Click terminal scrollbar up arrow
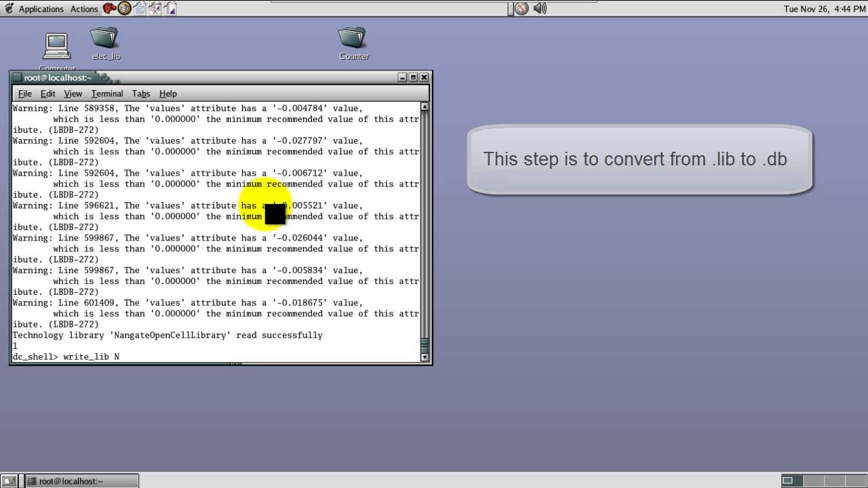The image size is (868, 488). 425,106
